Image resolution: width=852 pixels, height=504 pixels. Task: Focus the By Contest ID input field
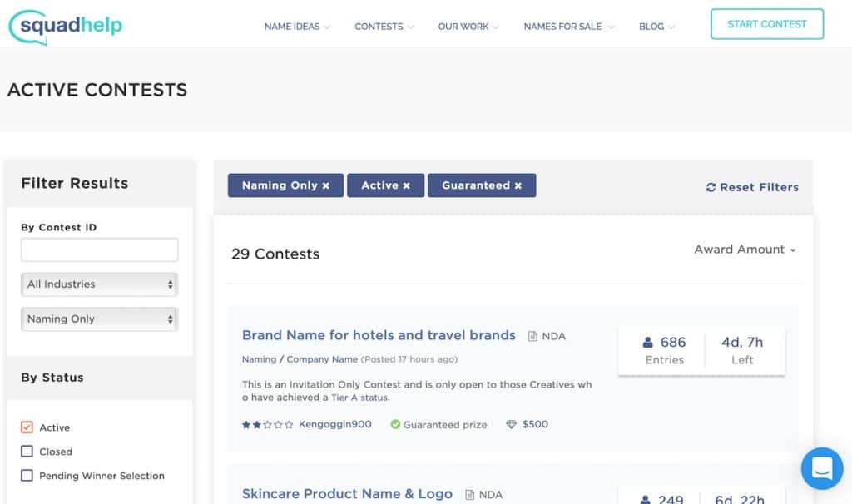click(100, 250)
